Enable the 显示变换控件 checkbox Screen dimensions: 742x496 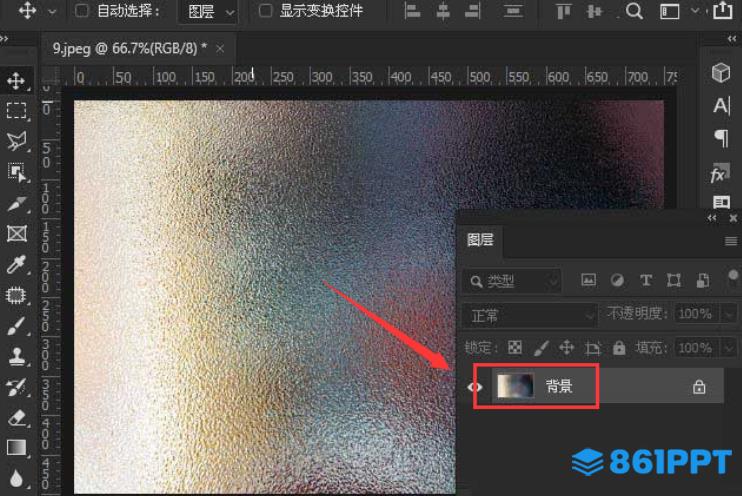265,10
